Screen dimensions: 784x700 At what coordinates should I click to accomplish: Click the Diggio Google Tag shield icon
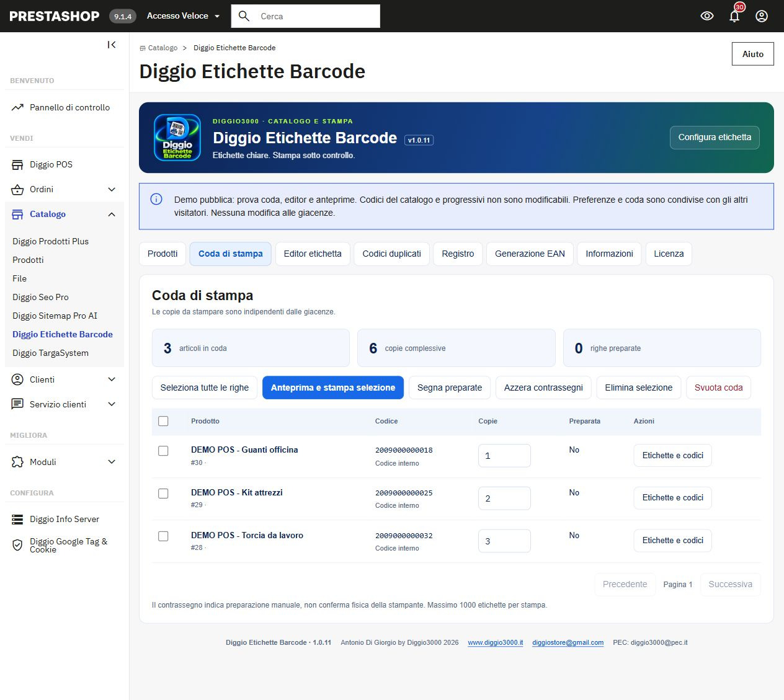tap(17, 544)
